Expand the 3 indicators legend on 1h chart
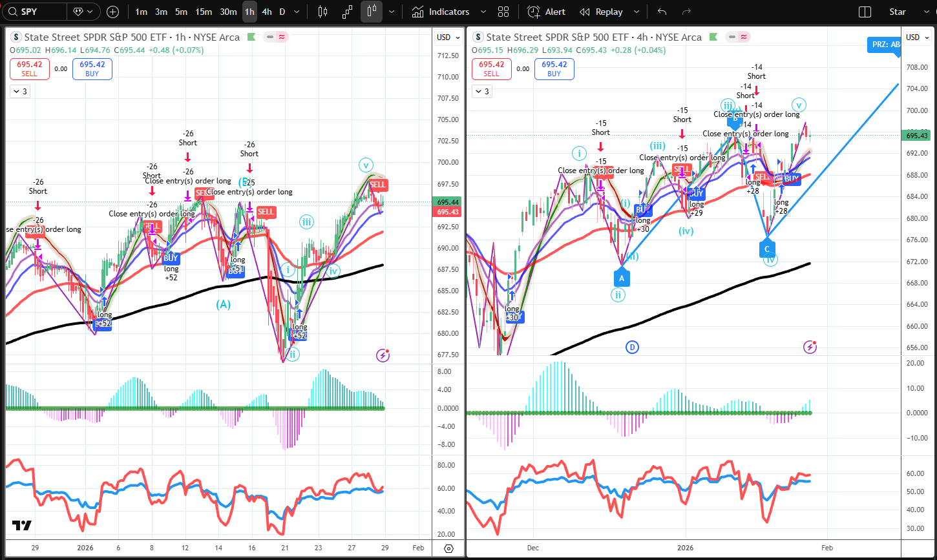Screen dimensions: 937x560 (x=20, y=92)
